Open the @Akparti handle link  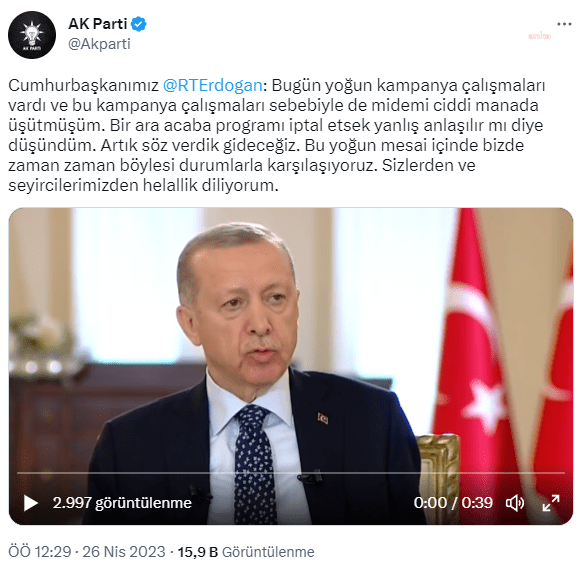point(99,44)
